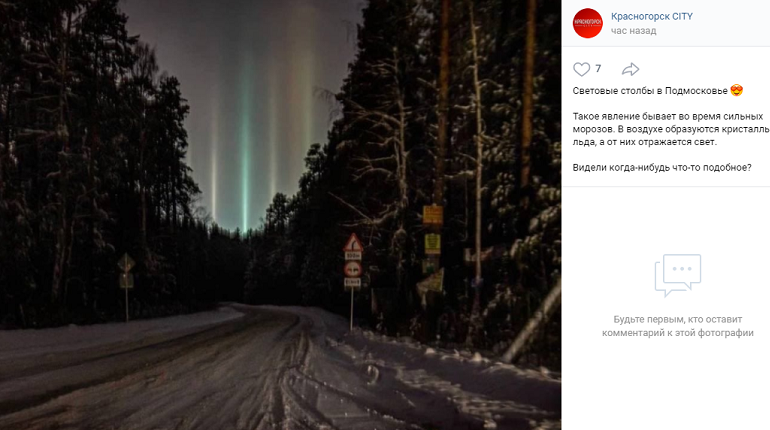View the like count showing 7
The height and width of the screenshot is (430, 770).
tap(598, 69)
